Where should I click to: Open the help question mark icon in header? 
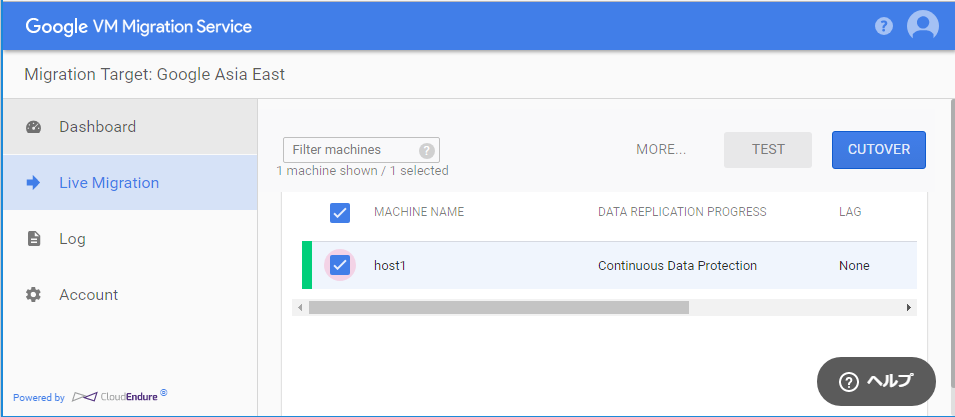coord(883,26)
